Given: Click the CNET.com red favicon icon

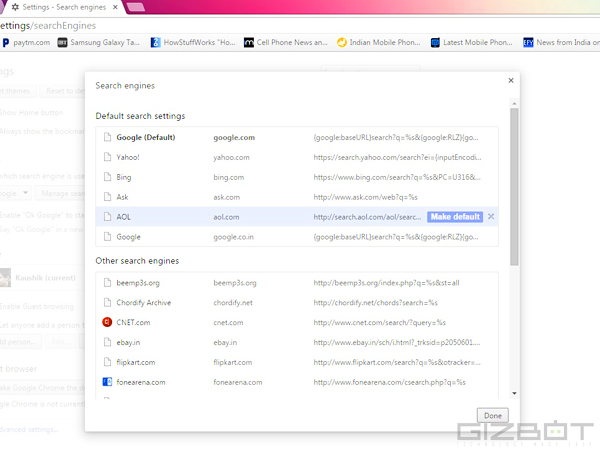Looking at the screenshot, I should (107, 322).
